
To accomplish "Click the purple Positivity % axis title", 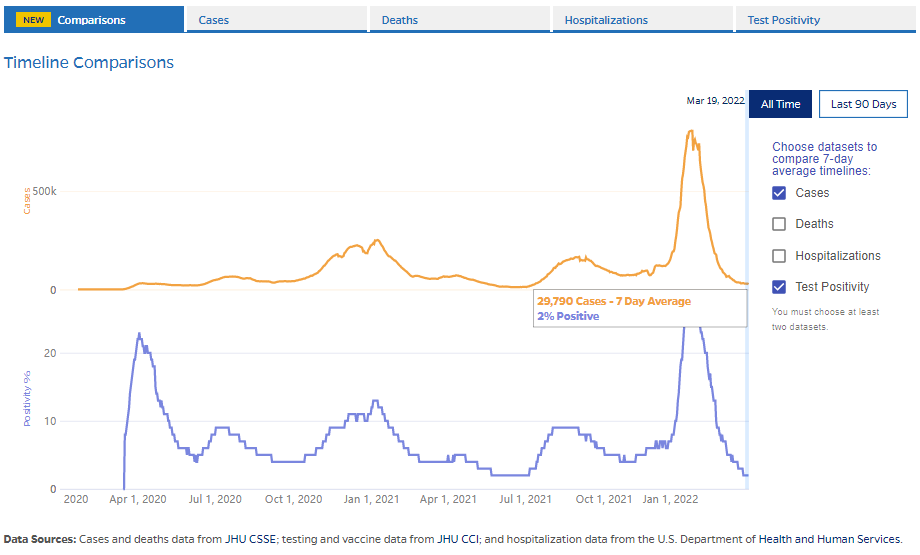I will coord(26,398).
